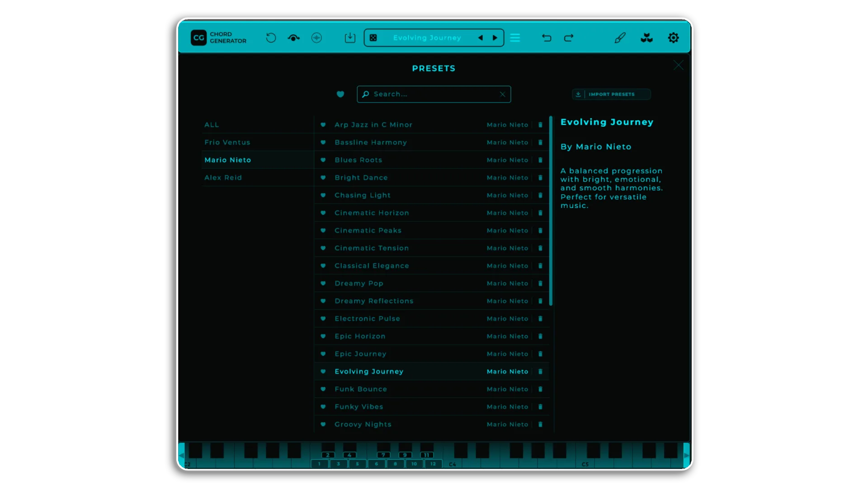Viewport: 868px width, 488px height.
Task: Click the dice randomize icon in preset bar
Action: pos(373,38)
